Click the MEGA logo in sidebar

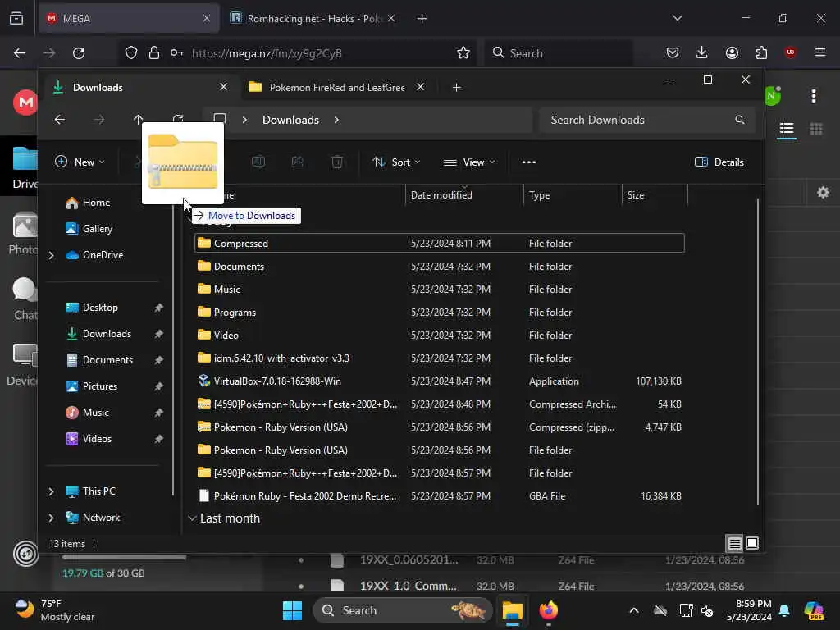pyautogui.click(x=25, y=102)
